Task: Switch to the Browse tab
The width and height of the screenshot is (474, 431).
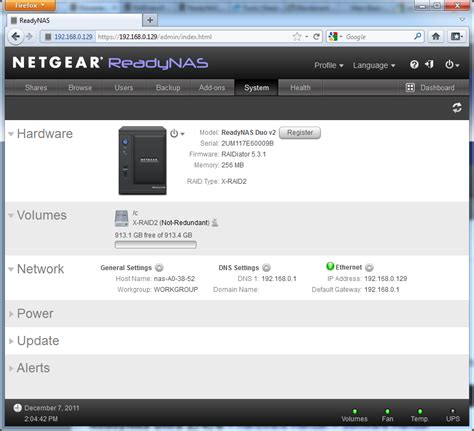Action: [80, 88]
